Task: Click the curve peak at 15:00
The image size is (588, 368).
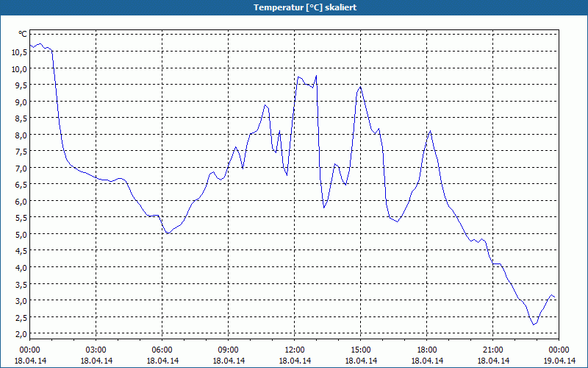Action: 360,87
